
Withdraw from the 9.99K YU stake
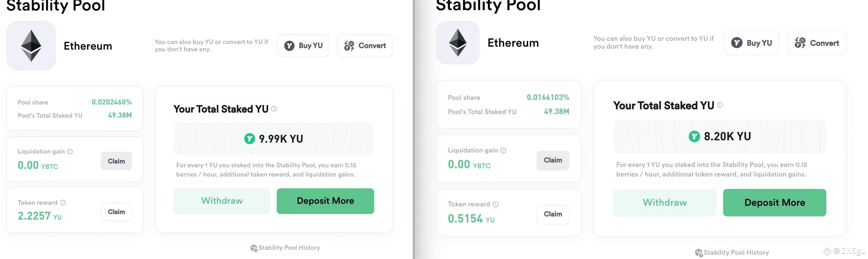222,201
